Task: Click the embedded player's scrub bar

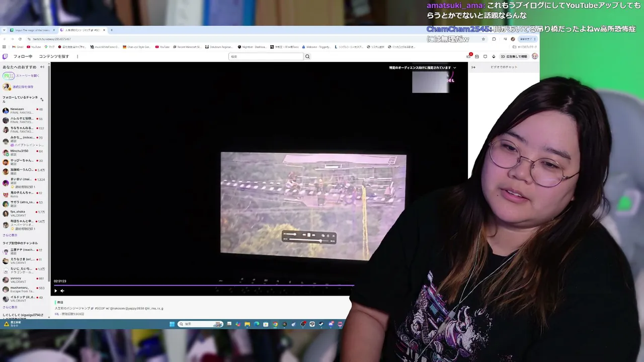Action: click(309, 240)
